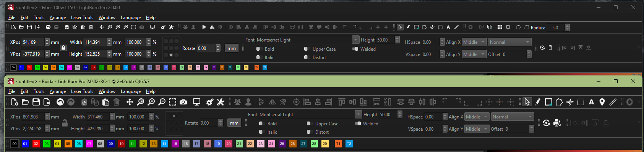The image size is (644, 152).
Task: Click Undo arrow icon in Ruida window
Action: [60, 102]
